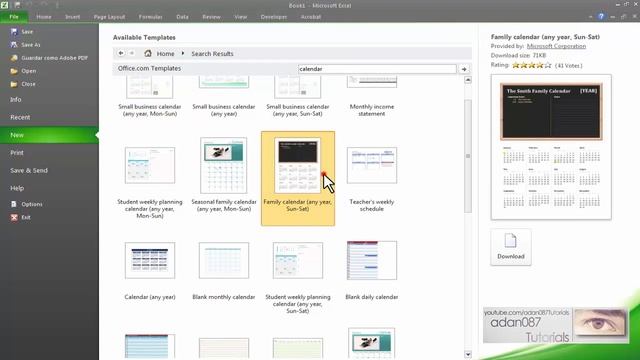Open the Page Layout ribbon tab
The width and height of the screenshot is (640, 360).
pyautogui.click(x=109, y=17)
